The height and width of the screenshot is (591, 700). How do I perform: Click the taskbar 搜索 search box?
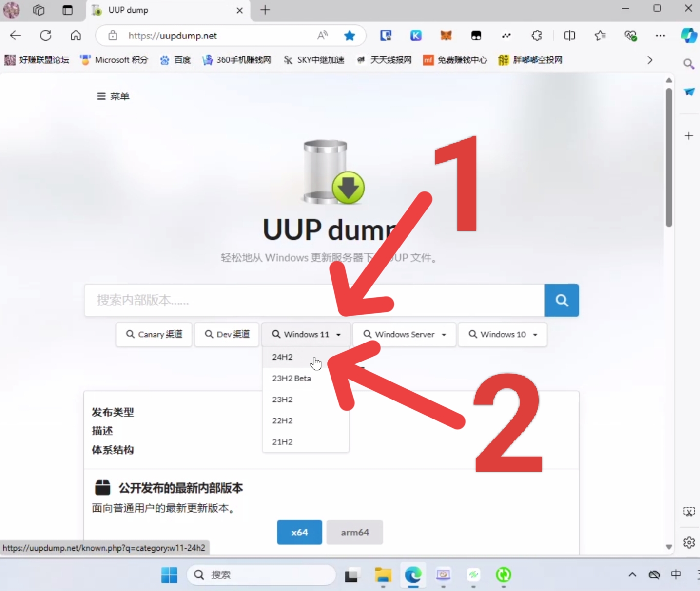pyautogui.click(x=261, y=575)
